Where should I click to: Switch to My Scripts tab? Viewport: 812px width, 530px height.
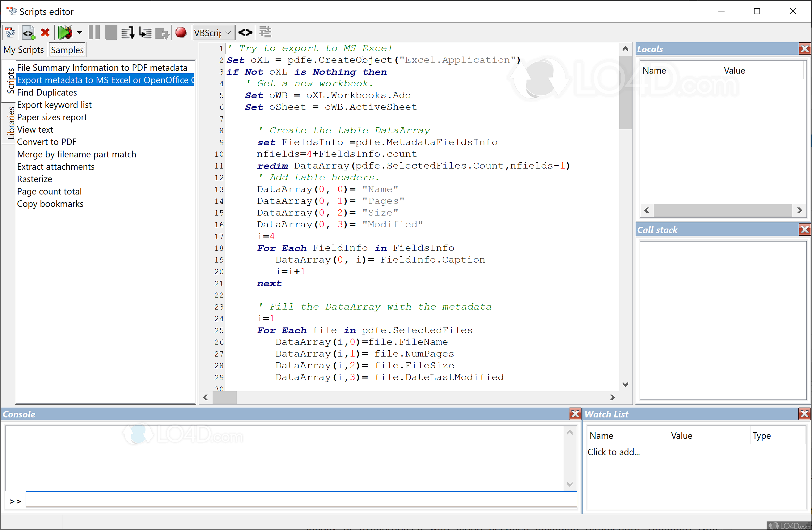click(x=23, y=50)
